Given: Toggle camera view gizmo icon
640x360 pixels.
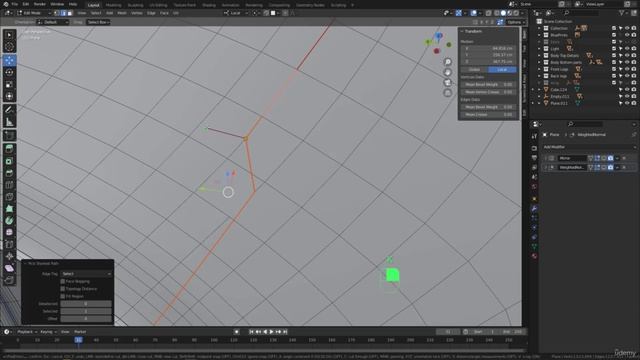Looking at the screenshot, I should (x=448, y=82).
